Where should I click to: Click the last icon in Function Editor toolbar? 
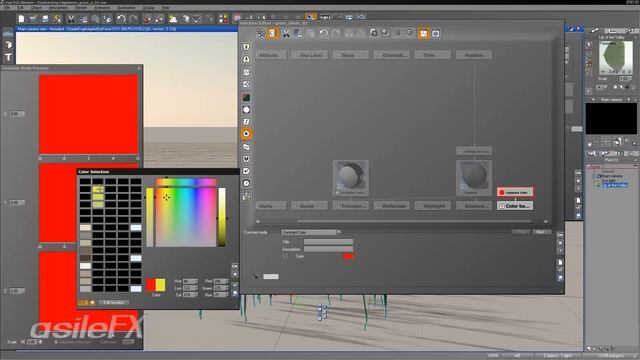436,33
